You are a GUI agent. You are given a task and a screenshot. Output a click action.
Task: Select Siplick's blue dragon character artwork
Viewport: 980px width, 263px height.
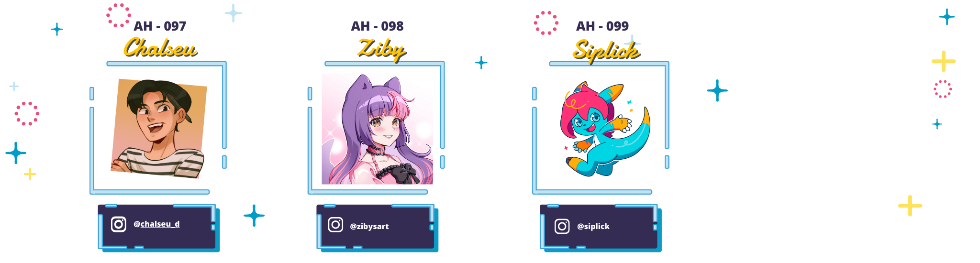click(605, 129)
